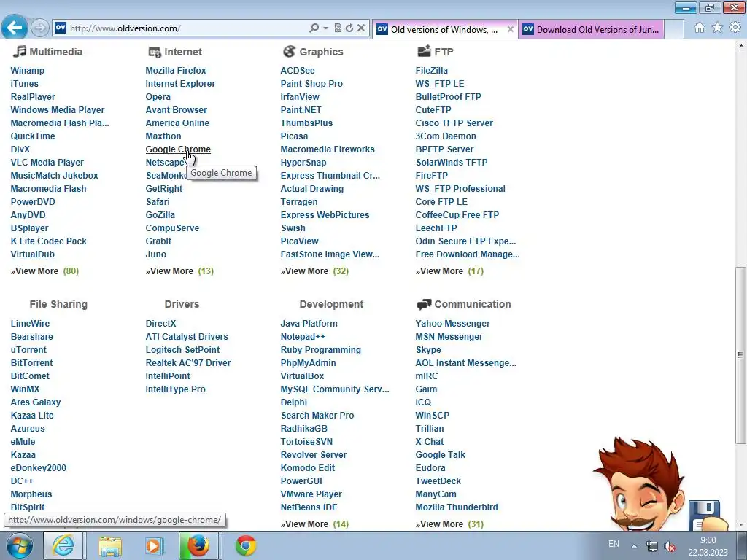
Task: Open the WS_FTP Professional link
Action: tap(460, 189)
